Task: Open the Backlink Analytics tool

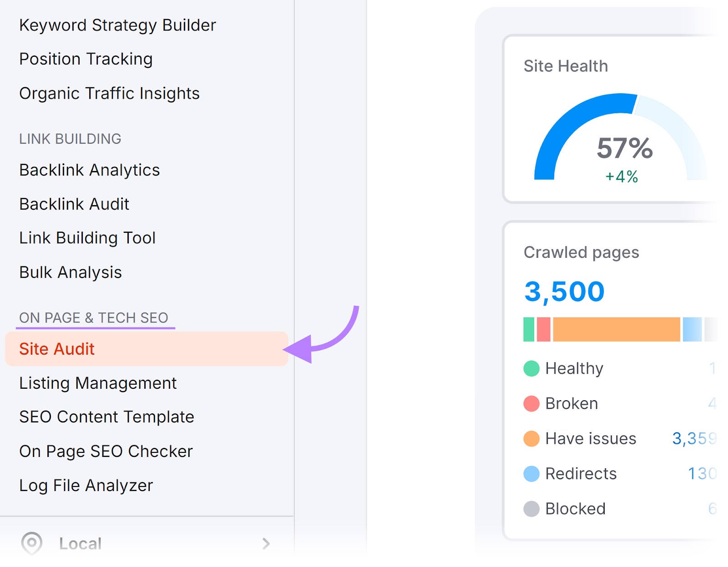Action: pos(90,170)
